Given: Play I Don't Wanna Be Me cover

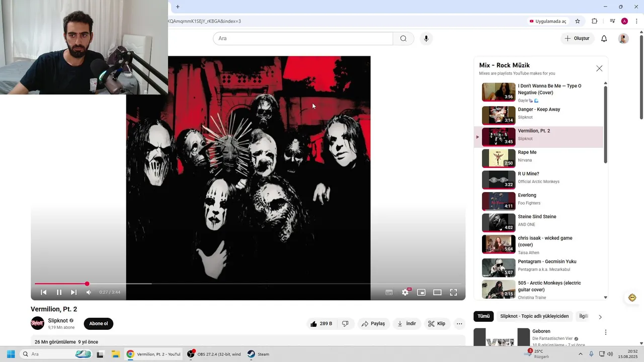Looking at the screenshot, I should [x=538, y=93].
